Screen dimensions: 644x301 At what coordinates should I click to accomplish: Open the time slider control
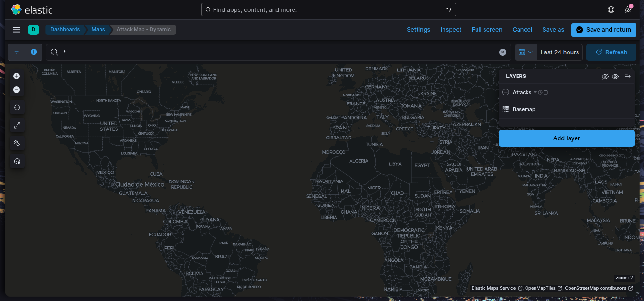click(x=17, y=162)
